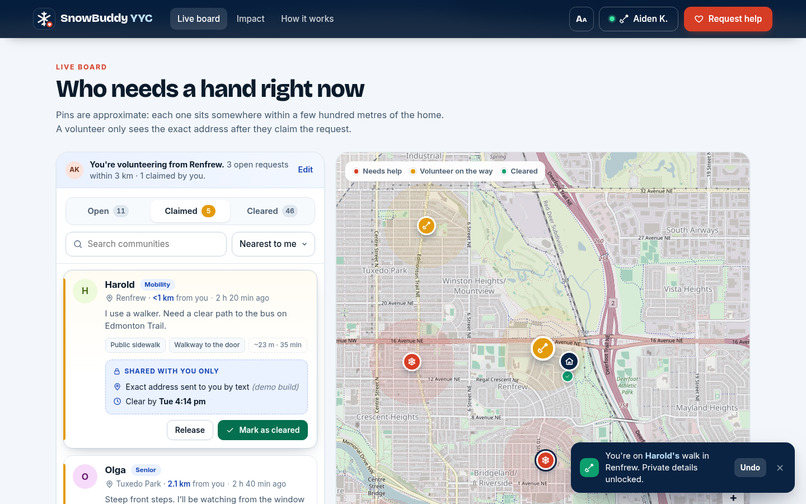806x504 pixels.
Task: Click the ~23 m · 35 min chip
Action: (x=278, y=345)
